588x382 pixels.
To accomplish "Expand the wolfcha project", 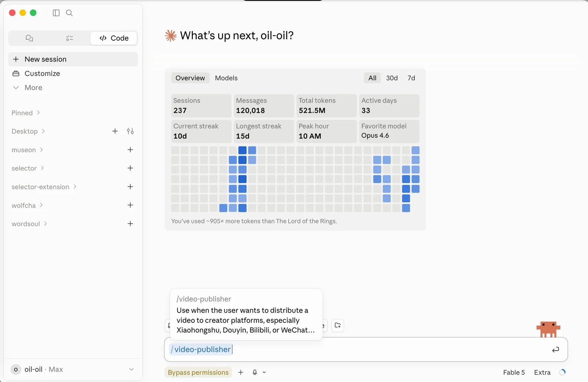I will click(27, 205).
